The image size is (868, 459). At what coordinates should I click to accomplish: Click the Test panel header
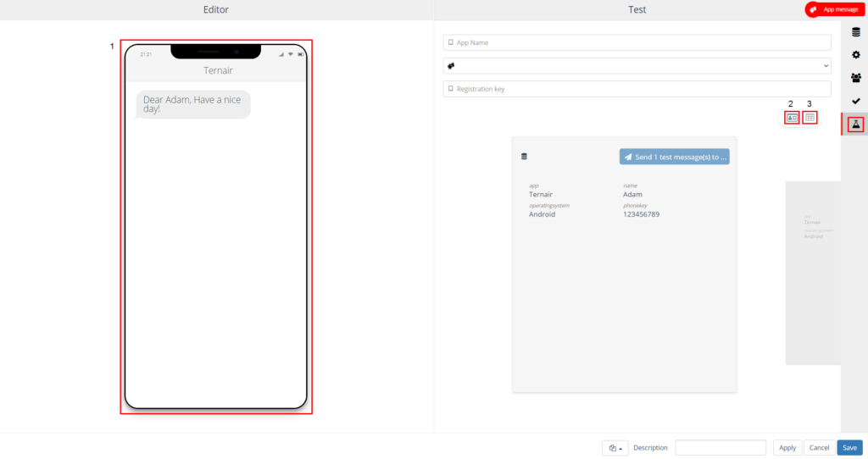637,9
